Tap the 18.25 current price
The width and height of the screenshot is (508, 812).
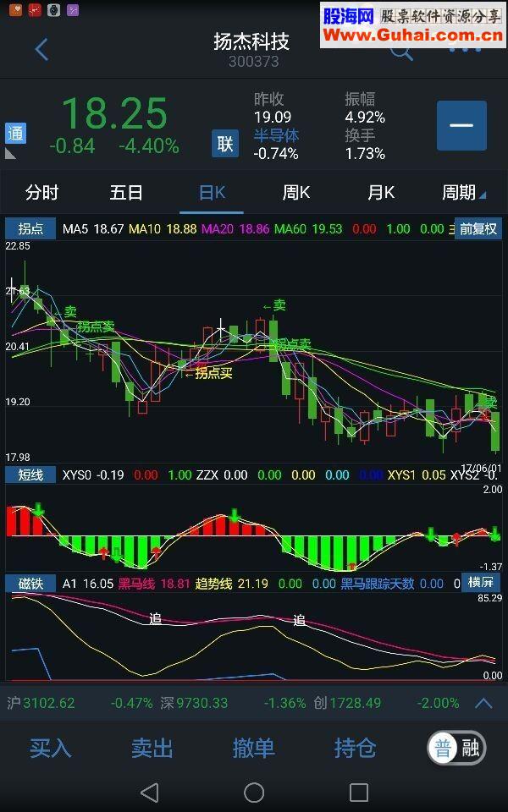pyautogui.click(x=114, y=113)
